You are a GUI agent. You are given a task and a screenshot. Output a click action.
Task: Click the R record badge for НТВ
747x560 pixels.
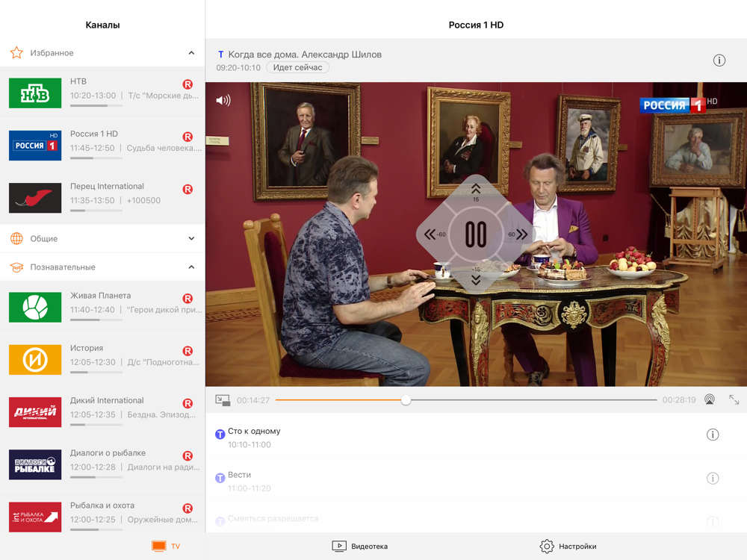[187, 84]
